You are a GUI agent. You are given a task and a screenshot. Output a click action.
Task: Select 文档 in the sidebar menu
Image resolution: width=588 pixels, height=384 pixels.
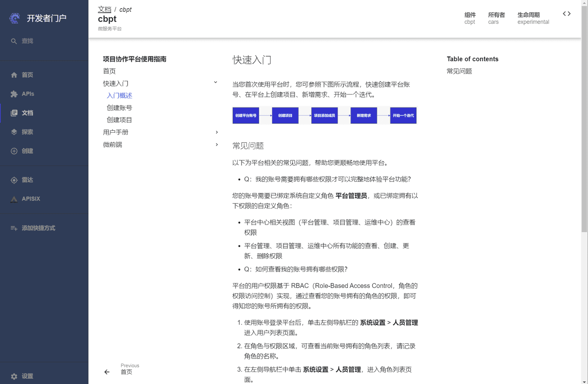click(44, 113)
